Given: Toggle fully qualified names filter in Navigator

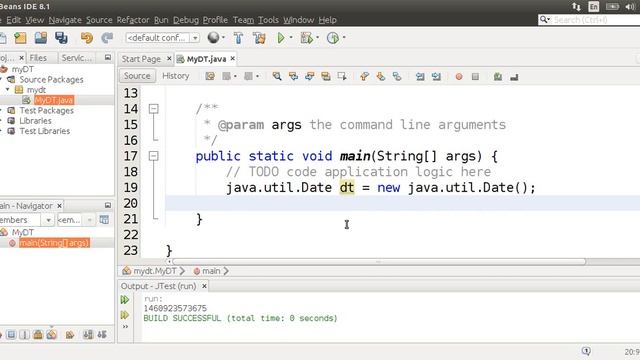Looking at the screenshot, I should pyautogui.click(x=70, y=335).
